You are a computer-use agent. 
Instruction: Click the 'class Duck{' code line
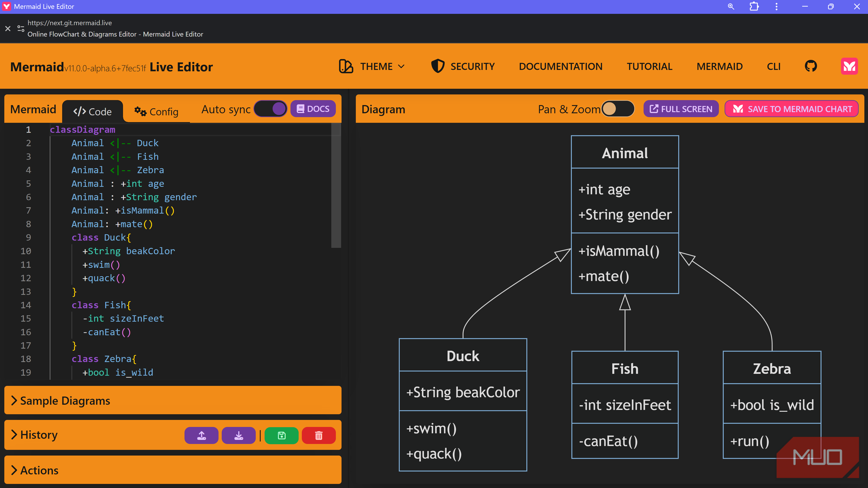point(101,237)
